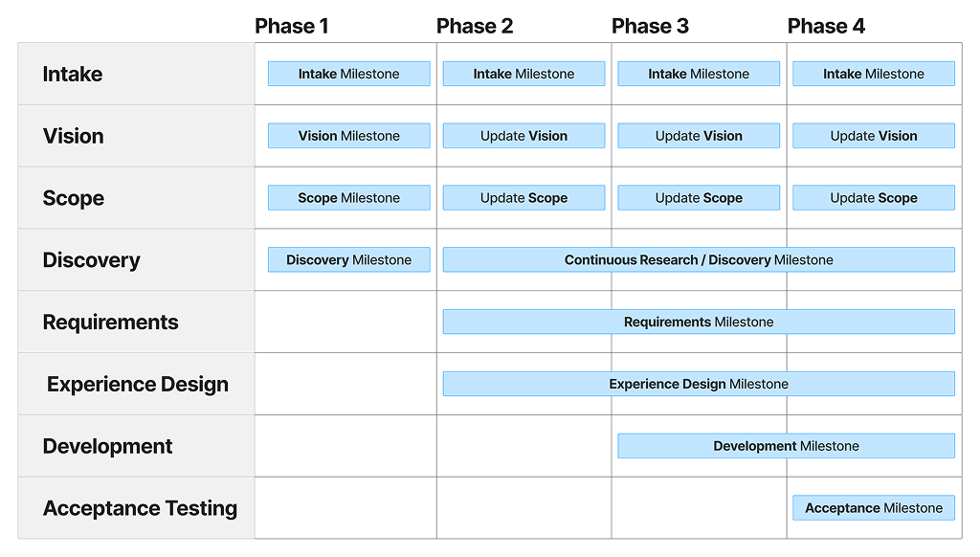Screen dimensions: 980x557
Task: Select the Update Scope bar in Phase 3
Action: [699, 198]
